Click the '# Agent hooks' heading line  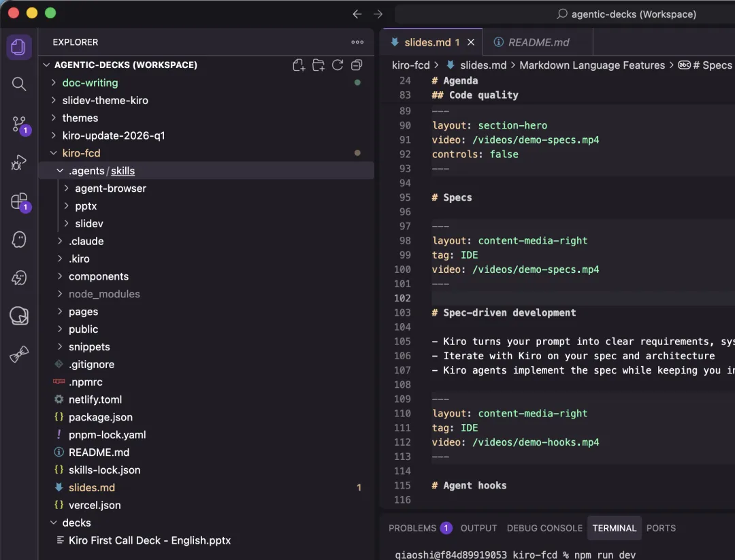click(469, 485)
